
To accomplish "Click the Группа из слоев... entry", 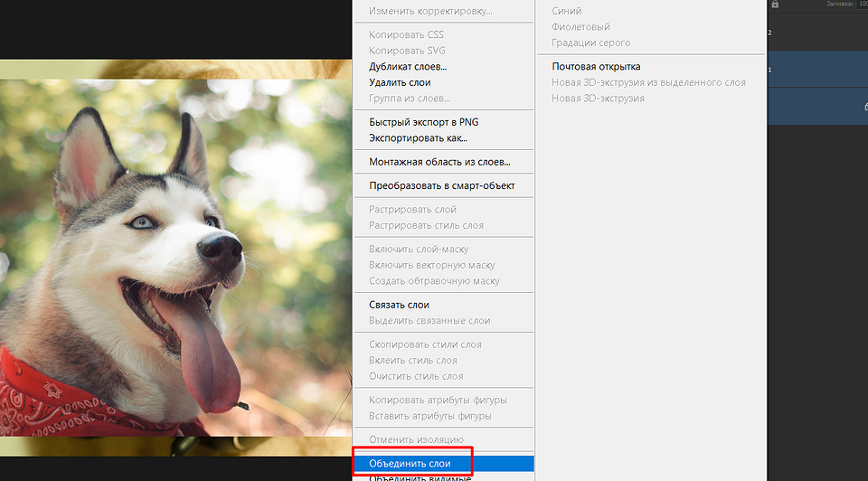I will coord(410,98).
